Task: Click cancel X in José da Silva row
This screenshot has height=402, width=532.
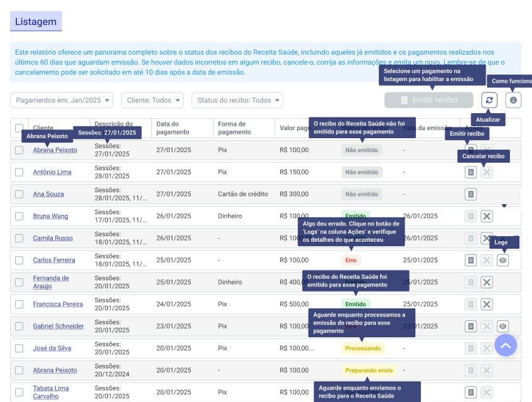Action: tap(487, 349)
